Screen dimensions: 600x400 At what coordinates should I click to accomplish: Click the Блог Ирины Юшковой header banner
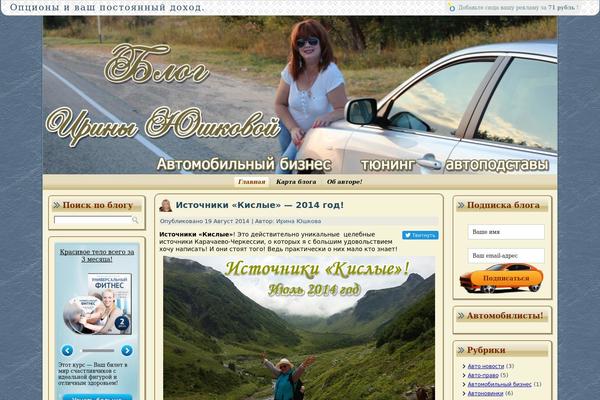click(300, 95)
